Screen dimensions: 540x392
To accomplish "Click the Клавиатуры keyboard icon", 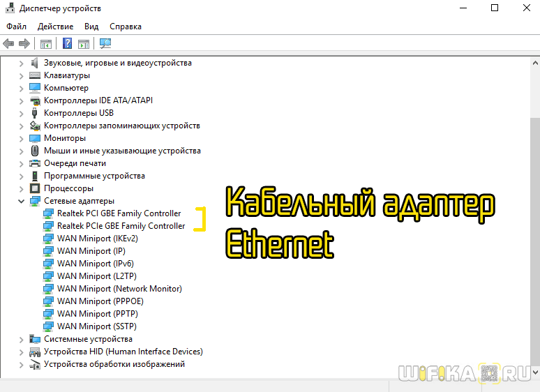I will click(x=35, y=75).
